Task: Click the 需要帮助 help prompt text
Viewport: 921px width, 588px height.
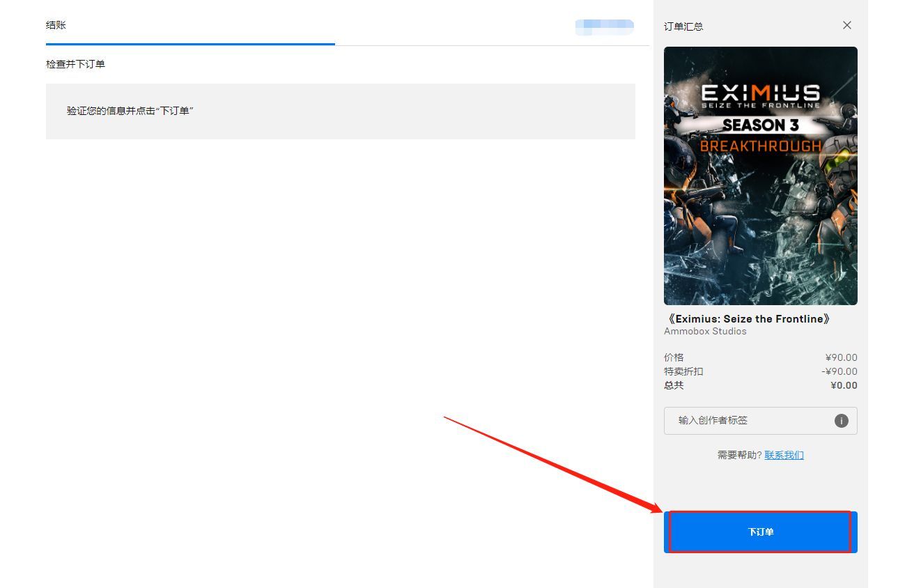Action: coord(738,454)
